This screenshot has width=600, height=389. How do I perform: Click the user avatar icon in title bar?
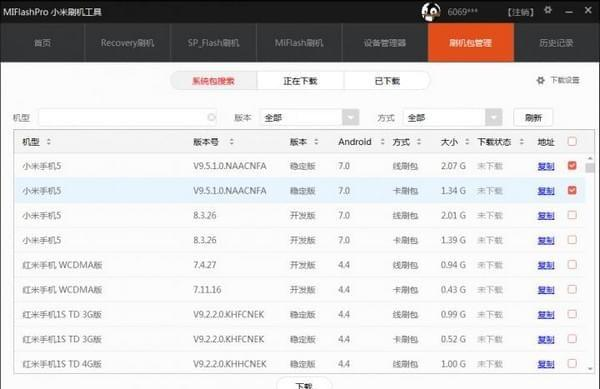(430, 12)
